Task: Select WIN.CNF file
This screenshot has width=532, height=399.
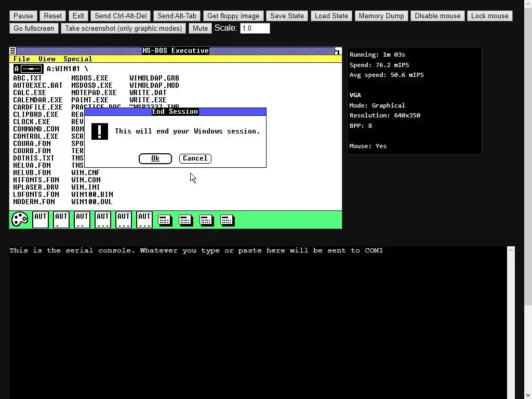Action: click(x=86, y=172)
